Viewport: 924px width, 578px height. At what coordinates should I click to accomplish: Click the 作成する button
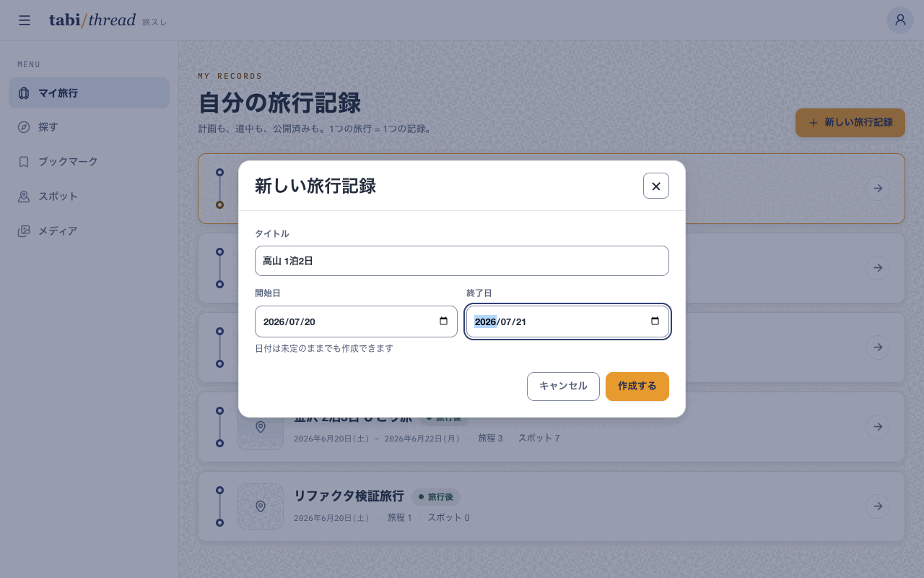coord(637,387)
